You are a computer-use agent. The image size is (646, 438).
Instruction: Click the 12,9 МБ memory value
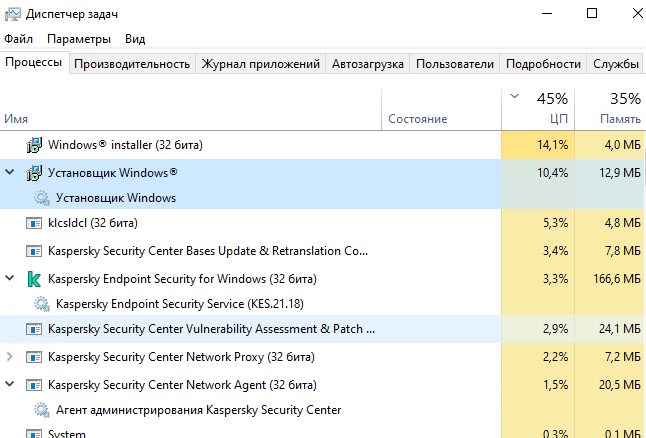620,173
